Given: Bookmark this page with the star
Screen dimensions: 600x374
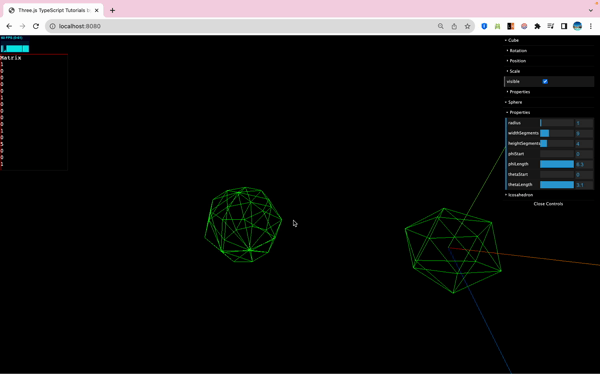Looking at the screenshot, I should [x=467, y=26].
